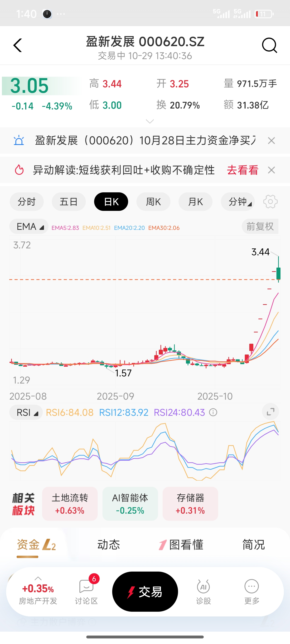Viewport: 290px width, 644px height.
Task: Tap the 相关板块 logo
Action: coord(23,504)
